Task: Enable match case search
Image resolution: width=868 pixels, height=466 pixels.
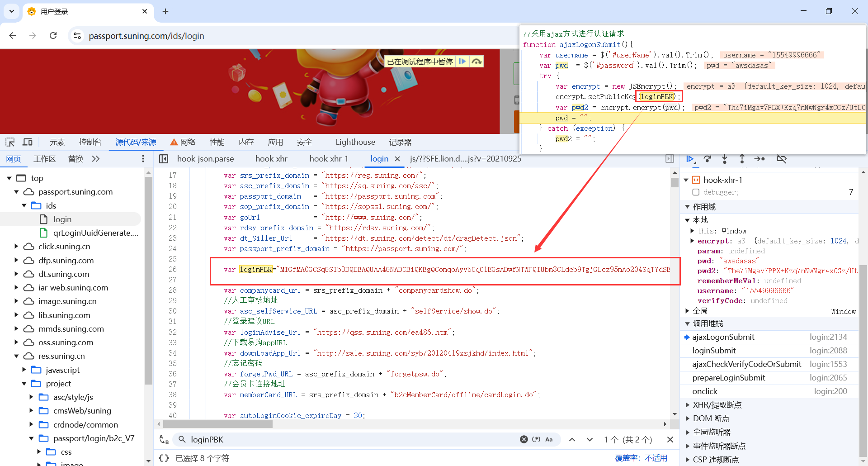Action: click(549, 439)
